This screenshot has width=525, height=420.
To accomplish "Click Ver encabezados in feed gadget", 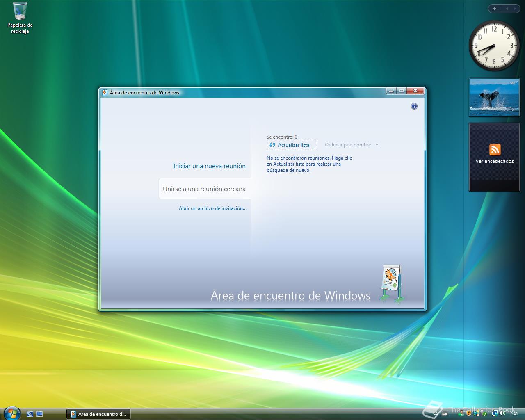I will pyautogui.click(x=495, y=161).
